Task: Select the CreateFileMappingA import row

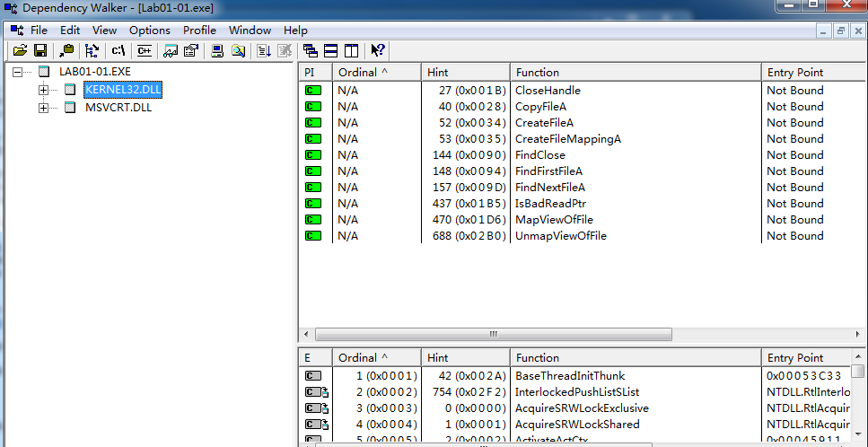Action: click(583, 139)
